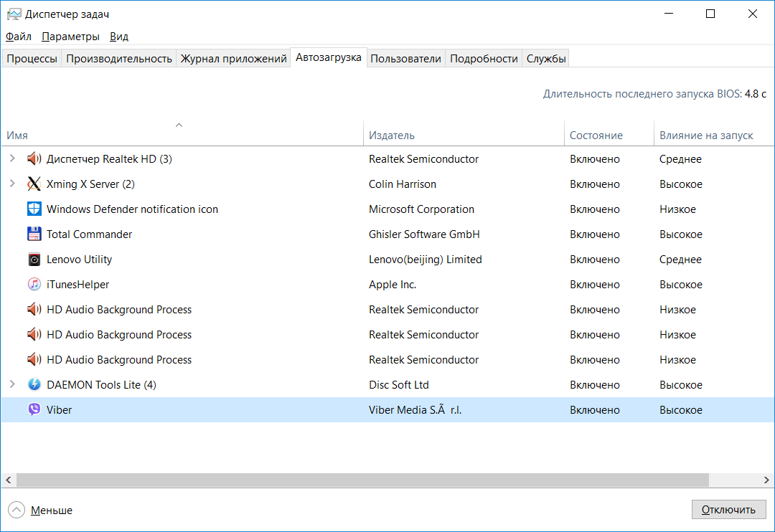The height and width of the screenshot is (532, 775).
Task: Select the DAEMON Tools Lite icon
Action: coord(34,385)
